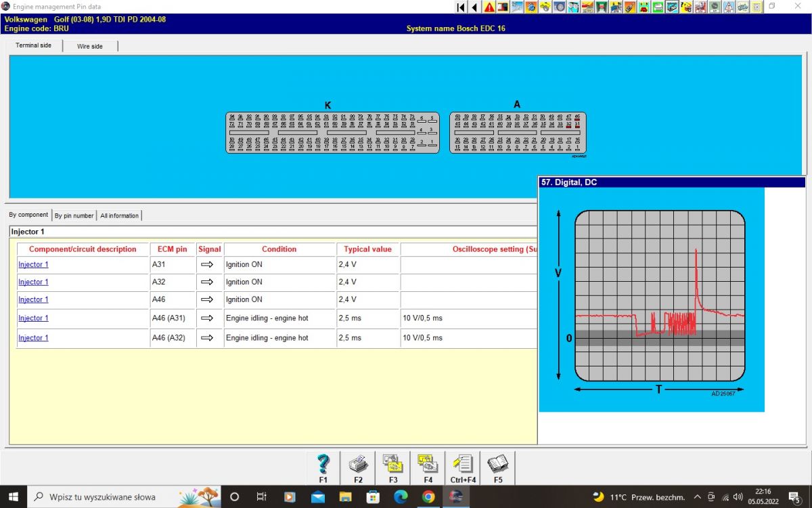Viewport: 812px width, 508px height.
Task: Click the F2 print icon
Action: pos(358,464)
